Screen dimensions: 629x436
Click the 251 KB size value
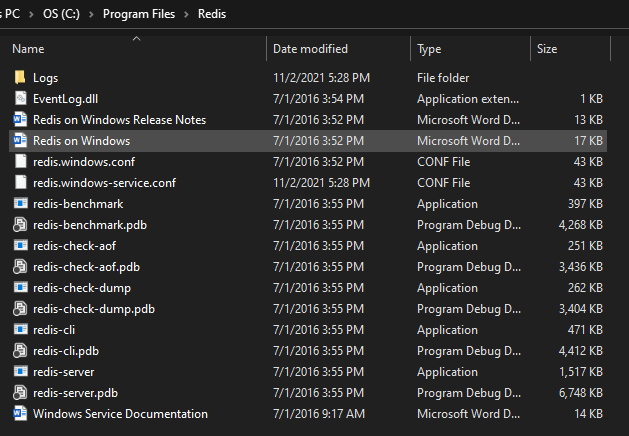(585, 246)
